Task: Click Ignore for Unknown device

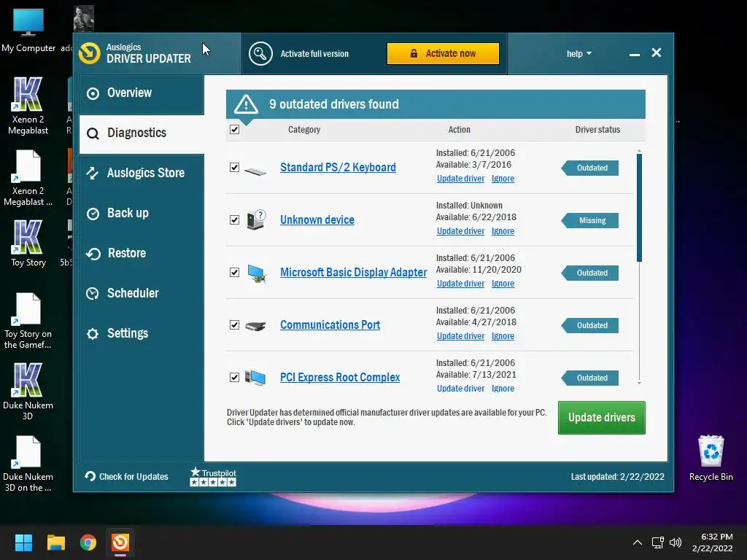Action: coord(503,231)
